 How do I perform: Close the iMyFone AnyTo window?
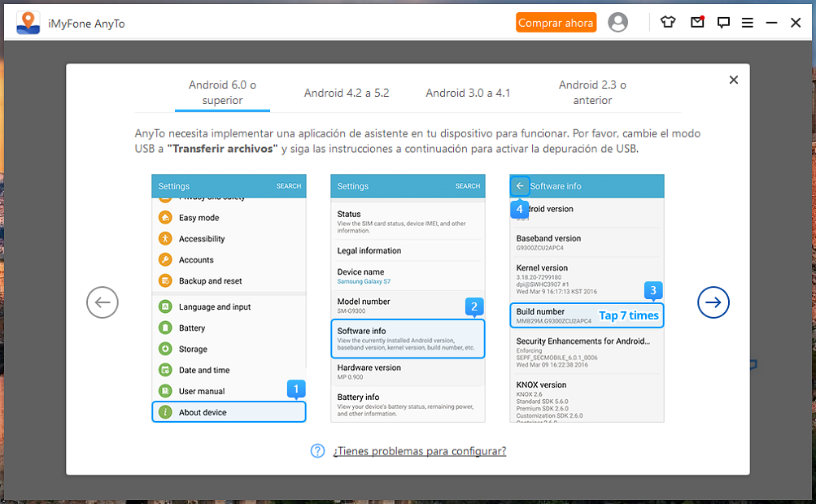pyautogui.click(x=795, y=23)
